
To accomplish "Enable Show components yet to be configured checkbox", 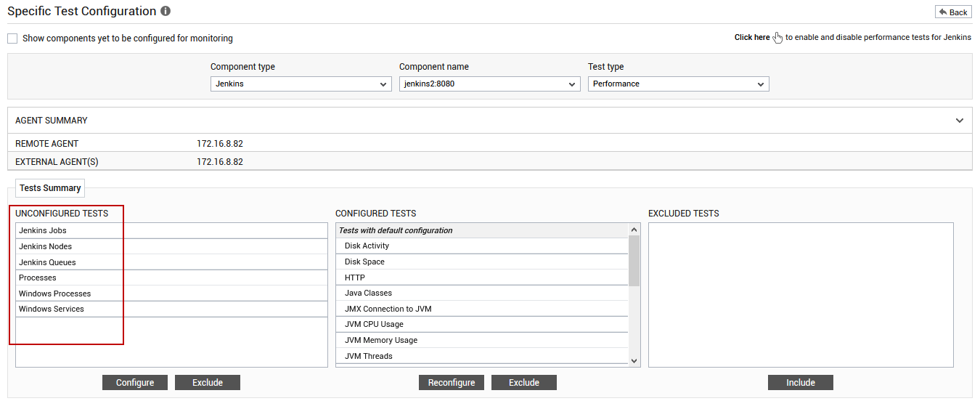I will pos(12,39).
